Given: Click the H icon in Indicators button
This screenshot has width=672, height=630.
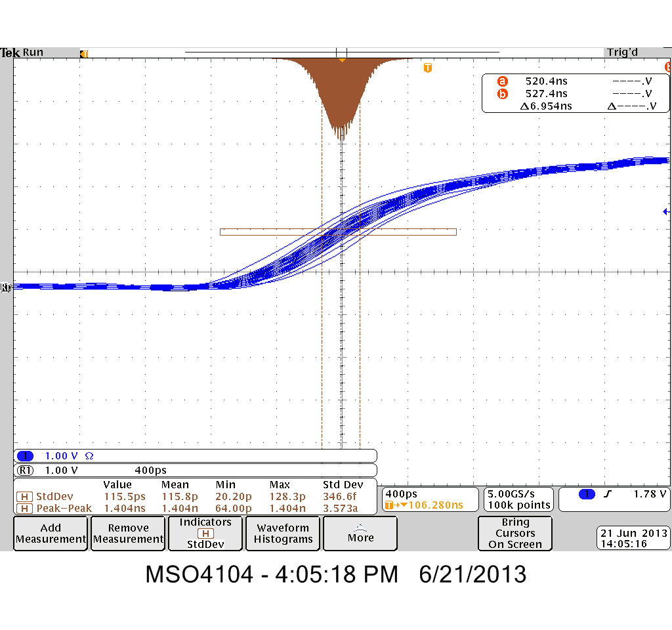Looking at the screenshot, I should click(x=205, y=534).
